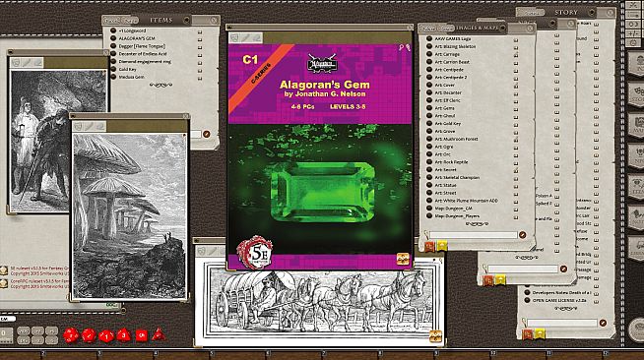Toggle share box for Art: Cover row
This screenshot has height=360, width=644.
point(516,86)
